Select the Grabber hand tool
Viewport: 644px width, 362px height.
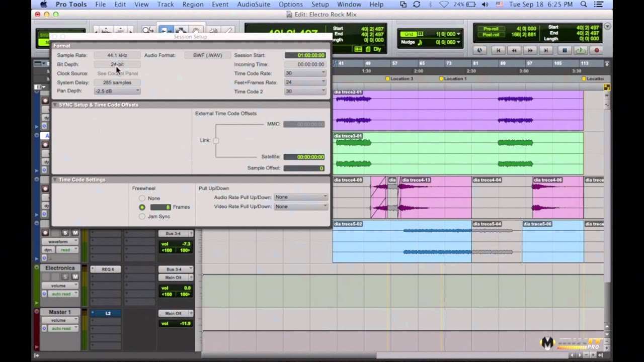pos(196,31)
